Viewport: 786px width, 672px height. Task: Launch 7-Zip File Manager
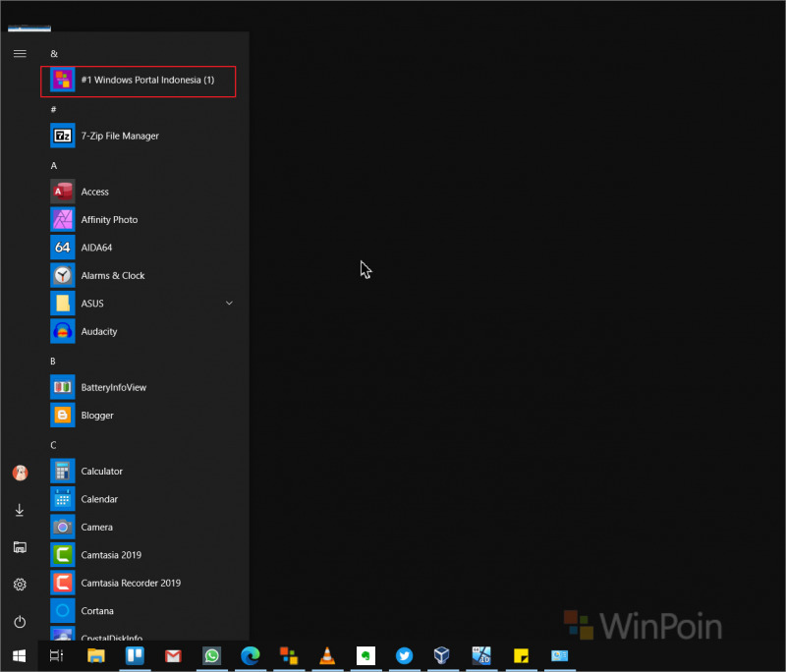point(141,136)
